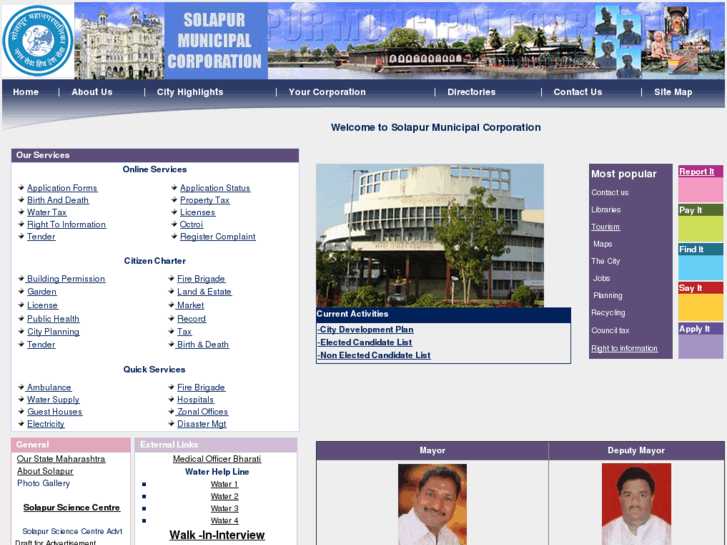Click the arrow bullet beside Application Forms
The height and width of the screenshot is (545, 727).
[21, 187]
